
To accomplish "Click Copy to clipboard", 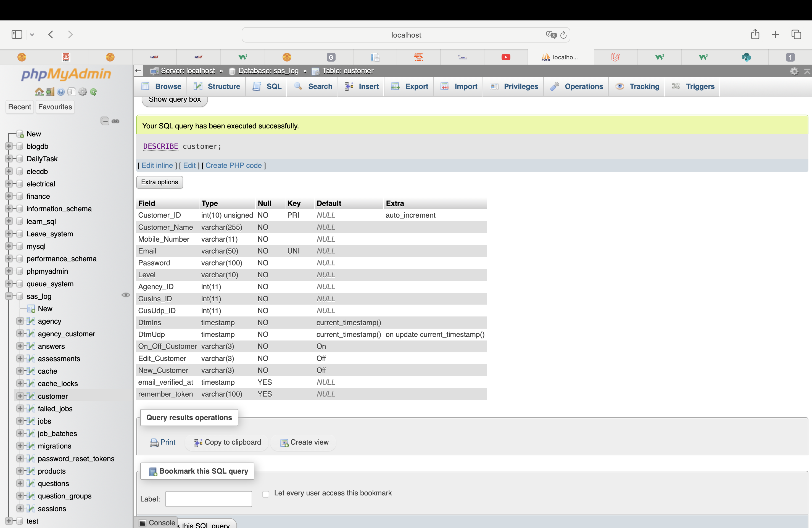I will coord(228,442).
